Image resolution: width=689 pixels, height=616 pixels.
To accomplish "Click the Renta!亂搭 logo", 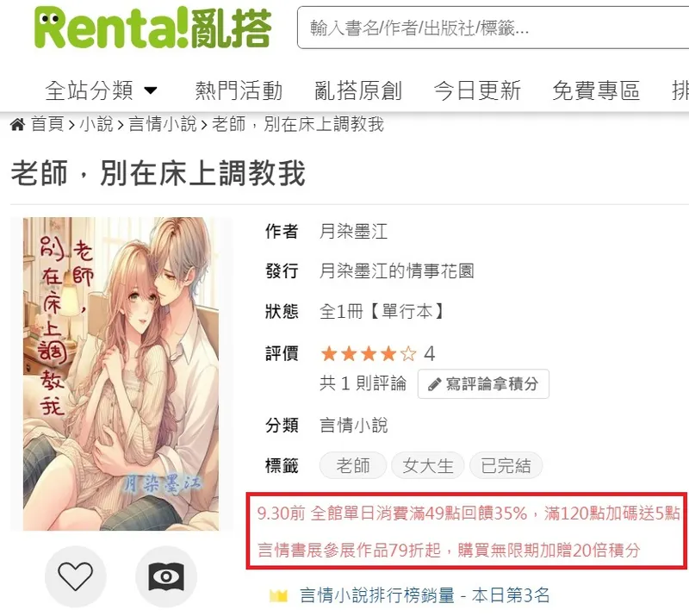I will pyautogui.click(x=152, y=28).
